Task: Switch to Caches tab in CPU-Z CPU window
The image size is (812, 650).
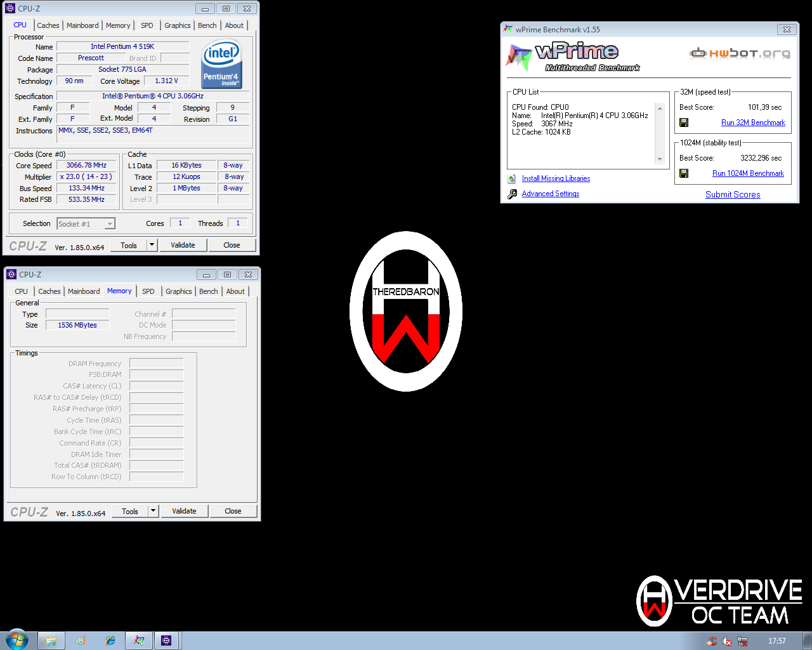Action: click(x=48, y=25)
